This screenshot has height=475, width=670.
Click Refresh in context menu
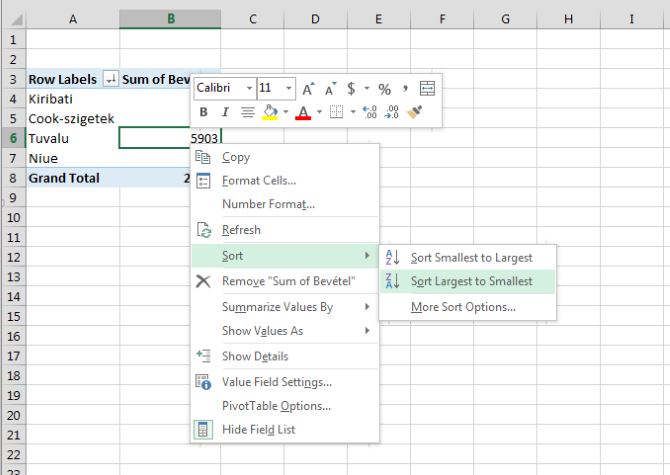[285, 230]
